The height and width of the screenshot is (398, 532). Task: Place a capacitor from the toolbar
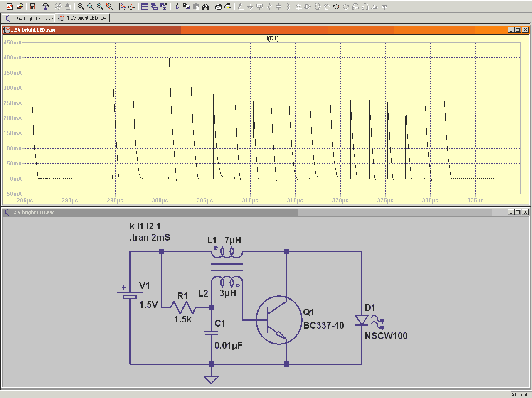pyautogui.click(x=279, y=7)
